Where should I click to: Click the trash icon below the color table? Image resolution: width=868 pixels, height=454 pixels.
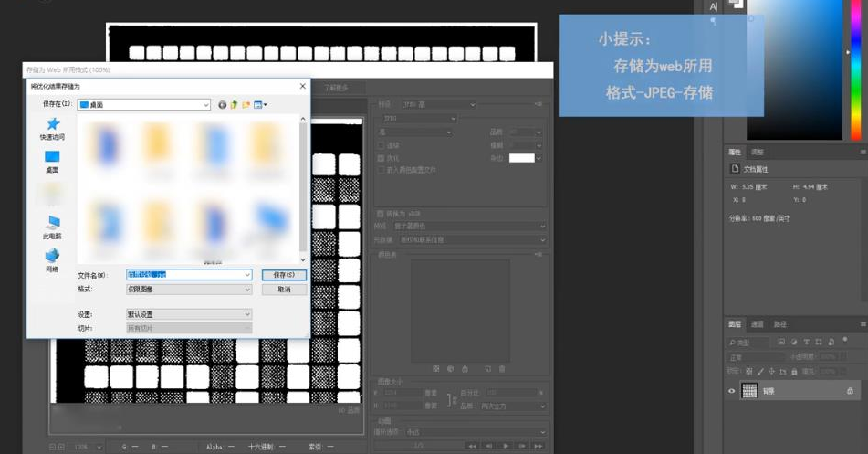(x=502, y=369)
